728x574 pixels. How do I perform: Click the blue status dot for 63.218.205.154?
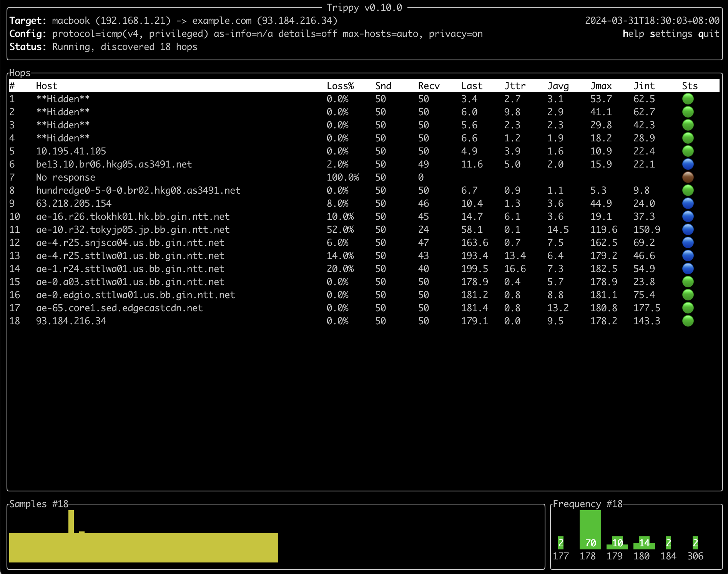tap(688, 204)
